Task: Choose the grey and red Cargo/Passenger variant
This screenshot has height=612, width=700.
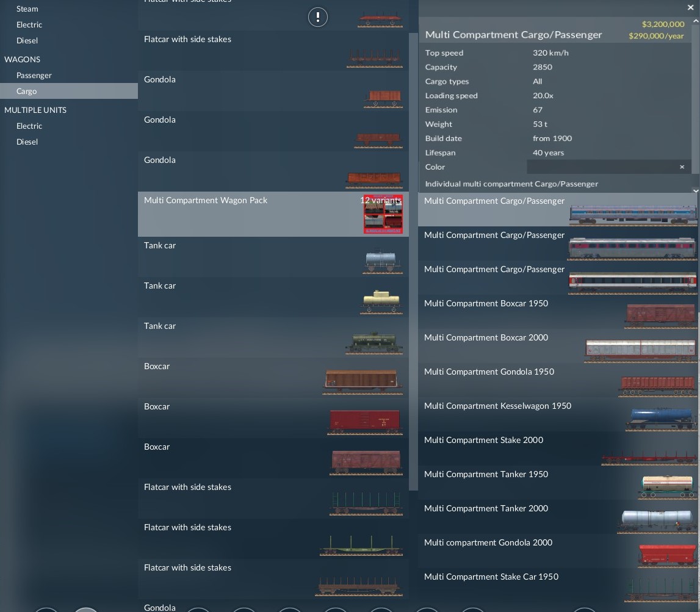Action: click(558, 243)
